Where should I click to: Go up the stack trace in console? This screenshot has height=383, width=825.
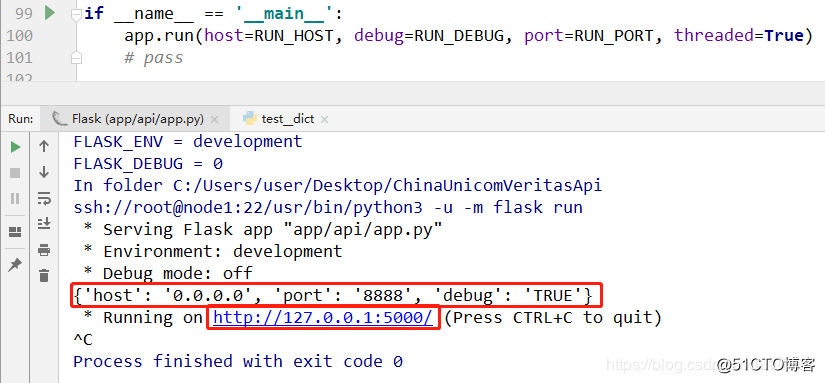point(44,146)
